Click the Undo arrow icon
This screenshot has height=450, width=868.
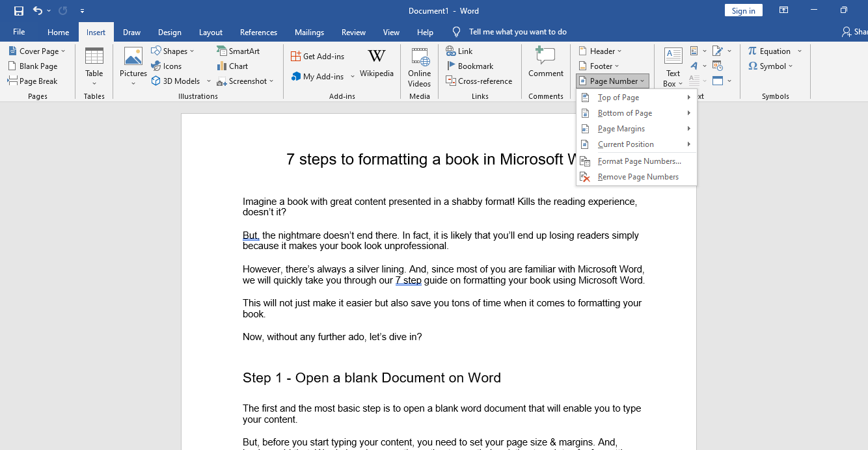(38, 11)
